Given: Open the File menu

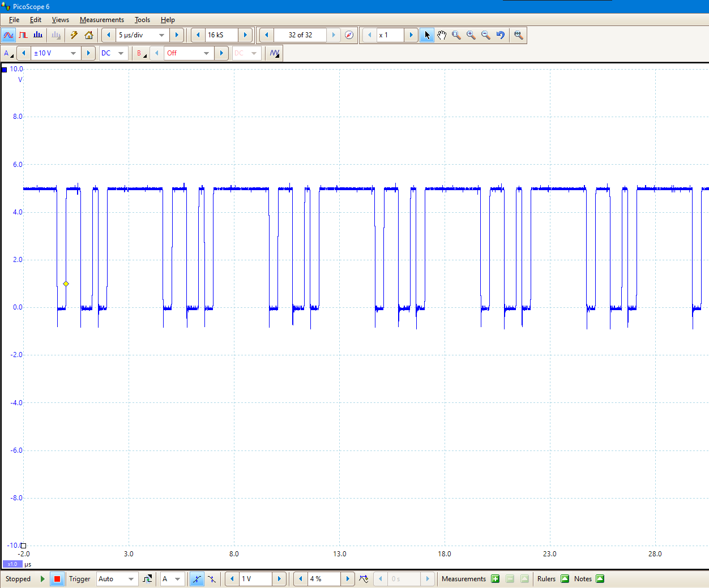Looking at the screenshot, I should (14, 20).
